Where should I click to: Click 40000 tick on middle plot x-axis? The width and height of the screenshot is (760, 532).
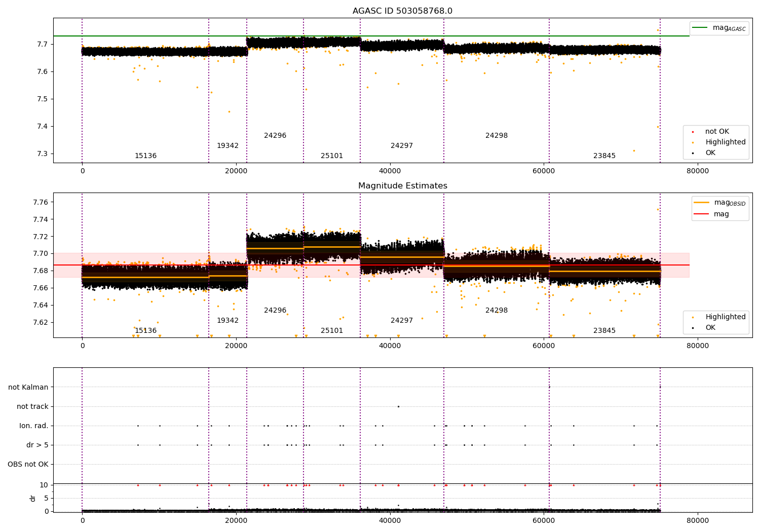[390, 346]
